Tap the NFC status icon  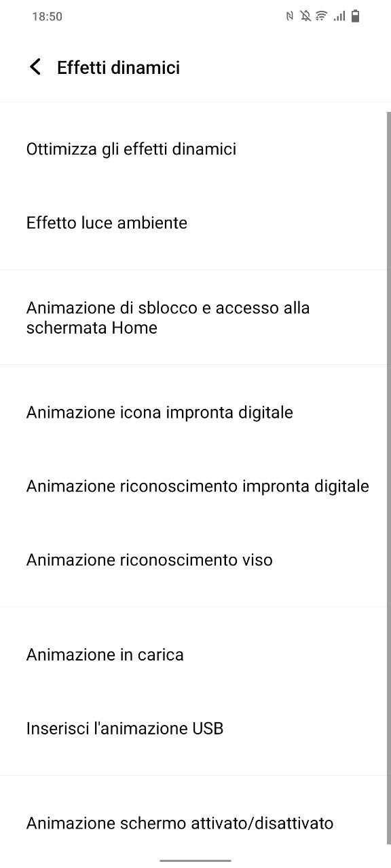[x=290, y=16]
